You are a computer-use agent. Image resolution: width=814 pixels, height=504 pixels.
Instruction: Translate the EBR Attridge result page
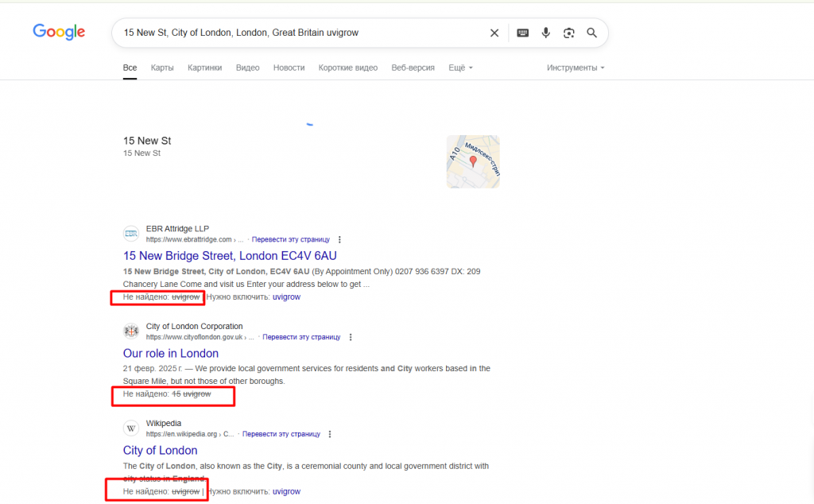291,239
